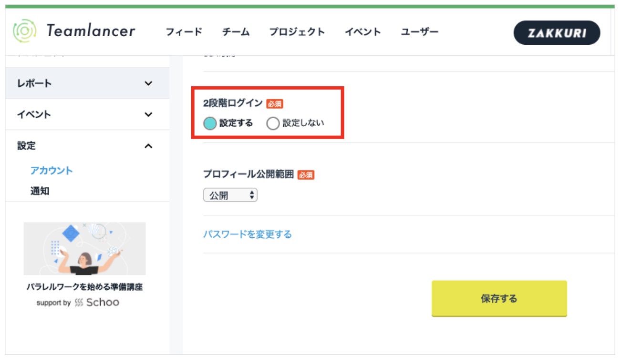Select the 設定しない radio button
This screenshot has width=621, height=364.
(x=273, y=123)
